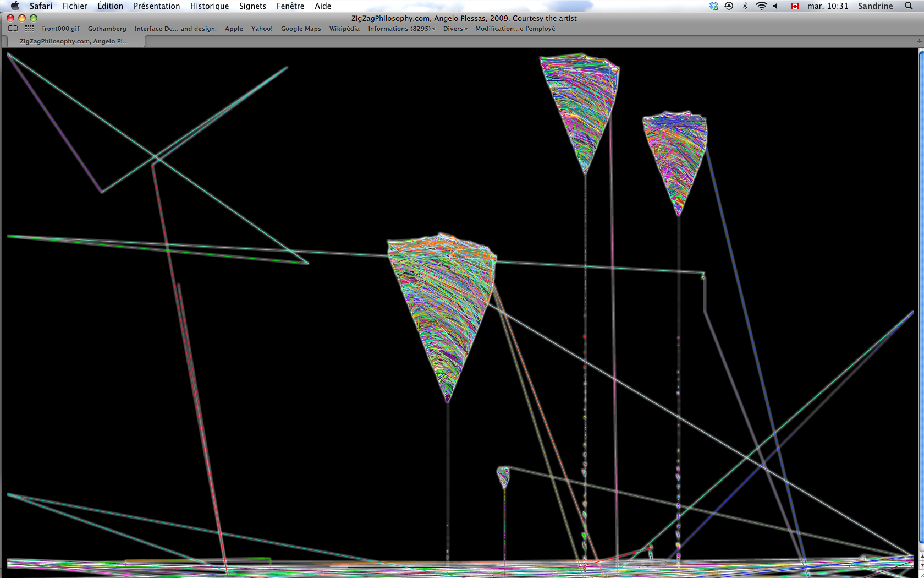Click the vertical scrollbar of the page
The height and width of the screenshot is (578, 924).
coord(921,297)
